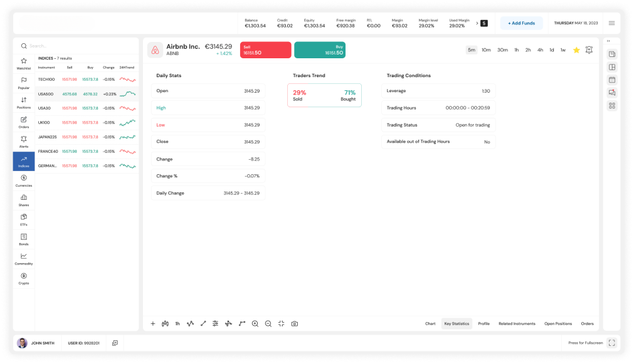This screenshot has height=364, width=634.
Task: Click the zoom out magnifier icon
Action: tap(268, 324)
